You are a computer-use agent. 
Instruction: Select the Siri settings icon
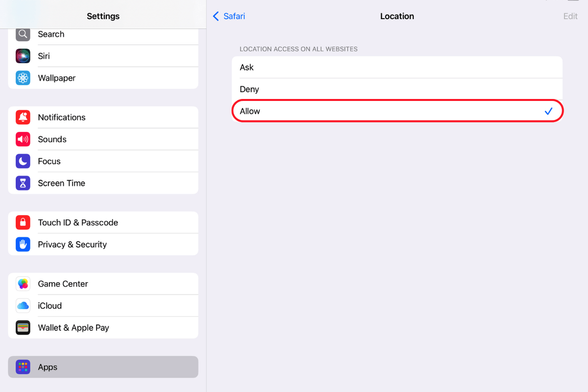pyautogui.click(x=23, y=56)
